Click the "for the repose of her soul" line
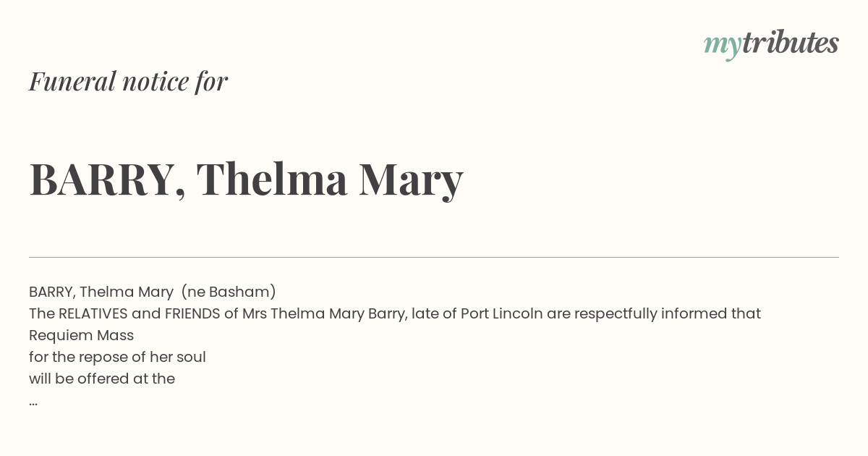868x456 pixels. coord(117,357)
